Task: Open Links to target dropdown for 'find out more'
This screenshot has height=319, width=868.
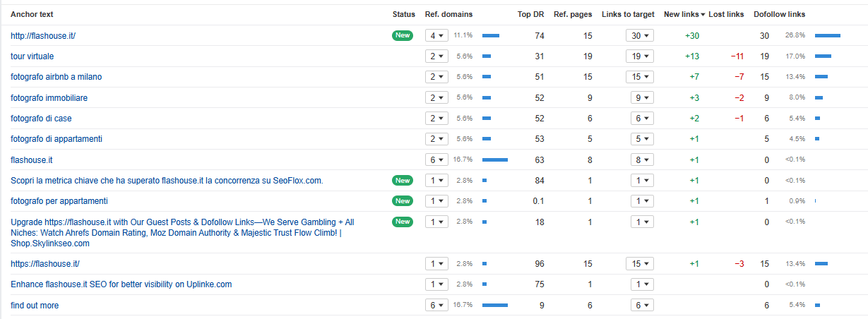Action: pos(639,306)
